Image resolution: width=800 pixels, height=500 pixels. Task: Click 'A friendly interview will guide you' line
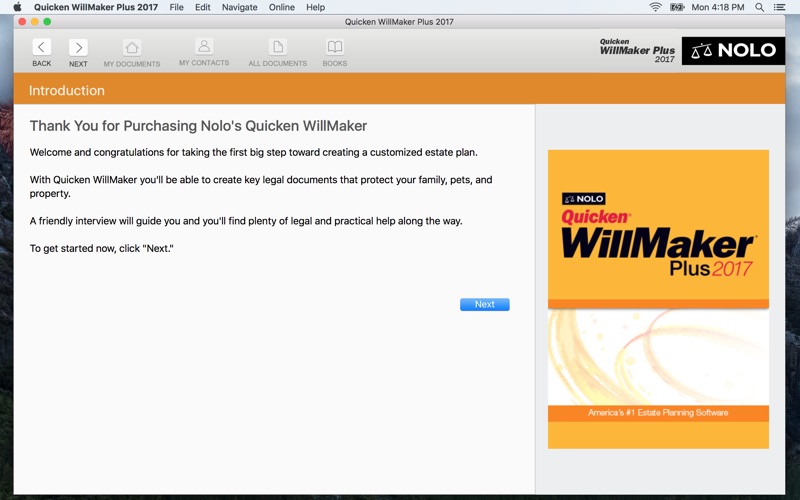[x=246, y=221]
